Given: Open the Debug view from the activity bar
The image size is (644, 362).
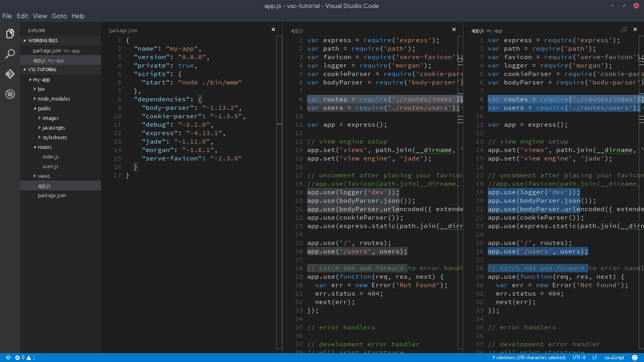Looking at the screenshot, I should pos(9,94).
